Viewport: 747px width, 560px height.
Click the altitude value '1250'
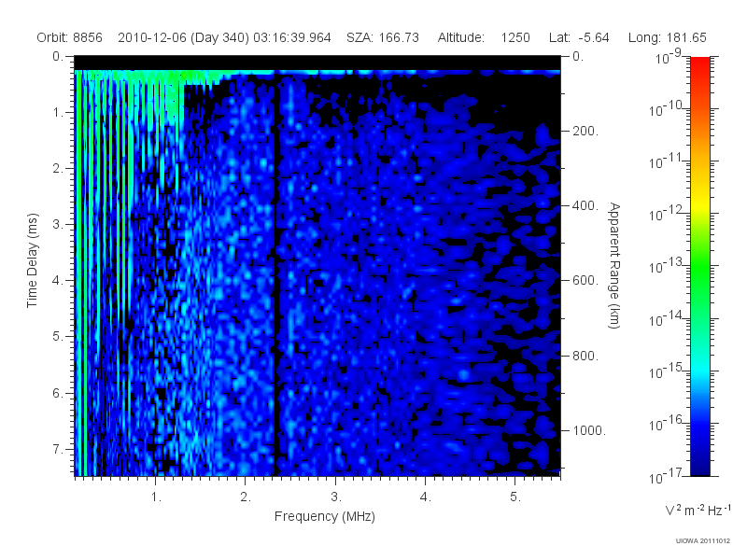click(515, 37)
